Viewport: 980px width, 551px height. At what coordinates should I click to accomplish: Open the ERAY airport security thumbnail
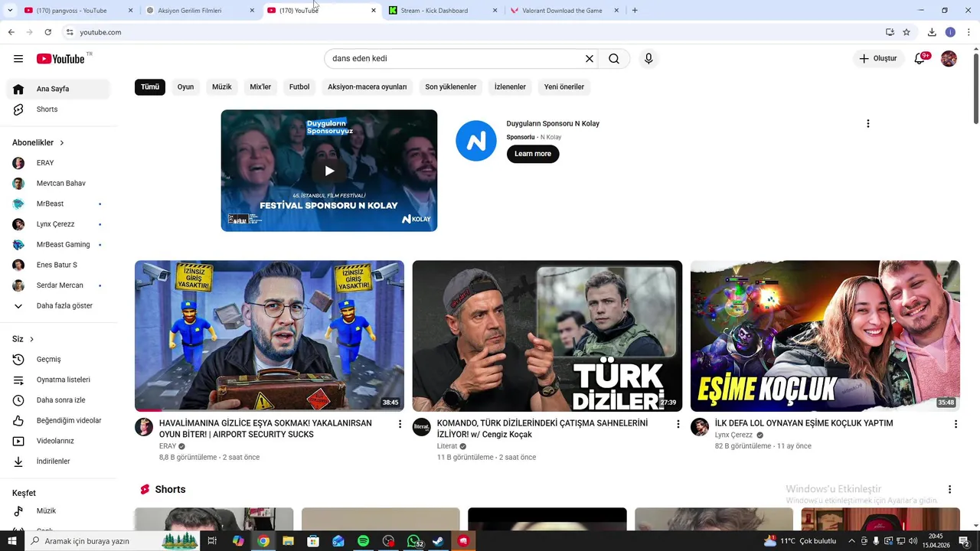pyautogui.click(x=269, y=336)
